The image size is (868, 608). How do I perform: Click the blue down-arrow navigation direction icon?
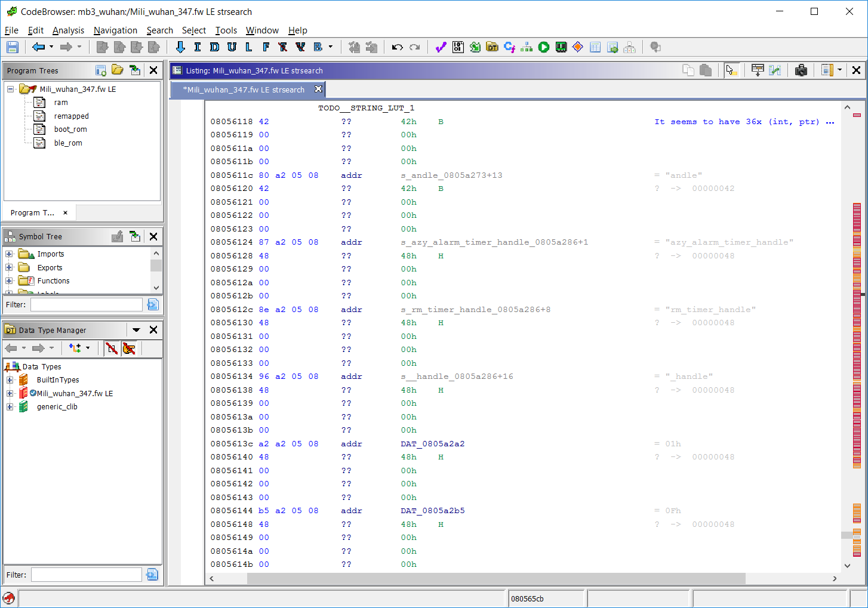[x=180, y=47]
